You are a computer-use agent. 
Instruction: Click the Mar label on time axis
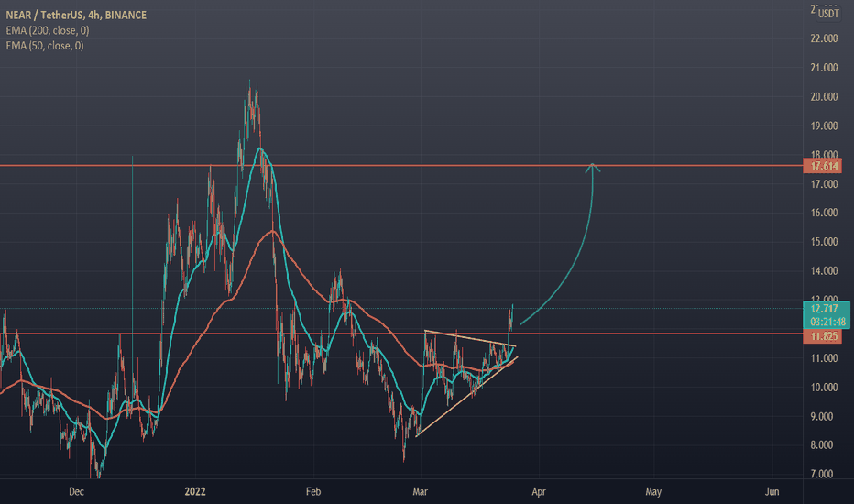tap(420, 491)
